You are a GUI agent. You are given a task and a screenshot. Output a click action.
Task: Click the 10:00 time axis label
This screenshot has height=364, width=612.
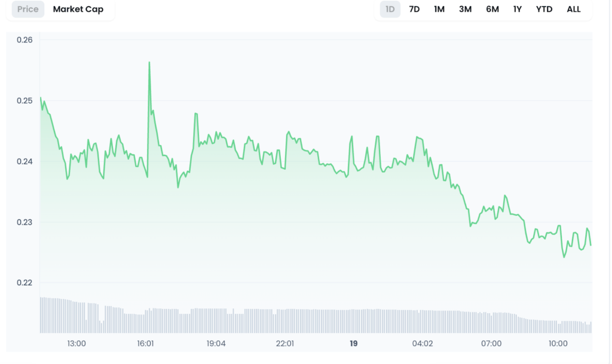(558, 344)
